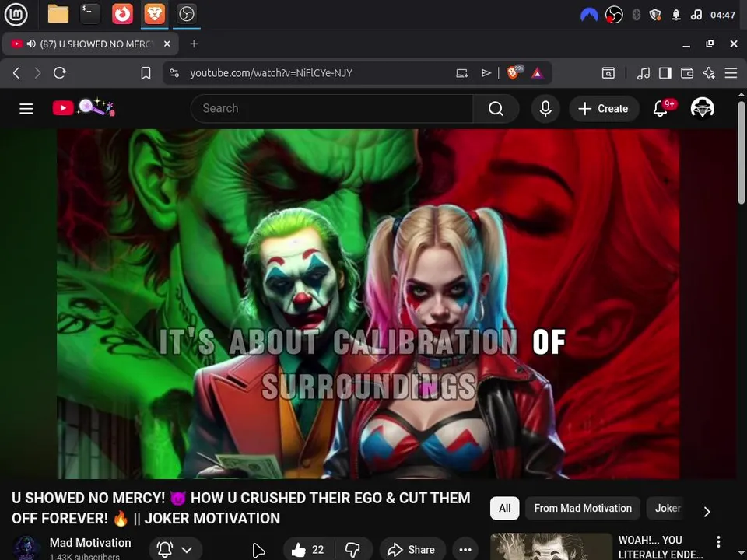The height and width of the screenshot is (560, 747).
Task: Click the 04:47 clock
Action: pos(723,16)
